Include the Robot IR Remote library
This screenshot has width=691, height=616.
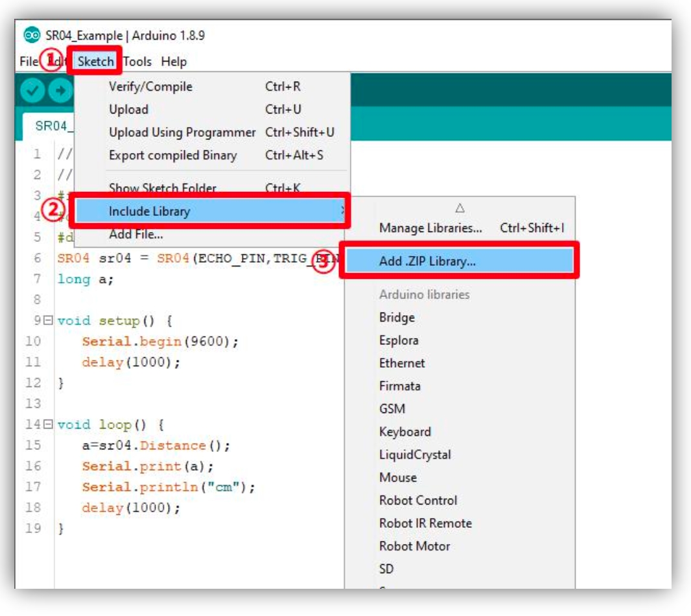coord(425,523)
